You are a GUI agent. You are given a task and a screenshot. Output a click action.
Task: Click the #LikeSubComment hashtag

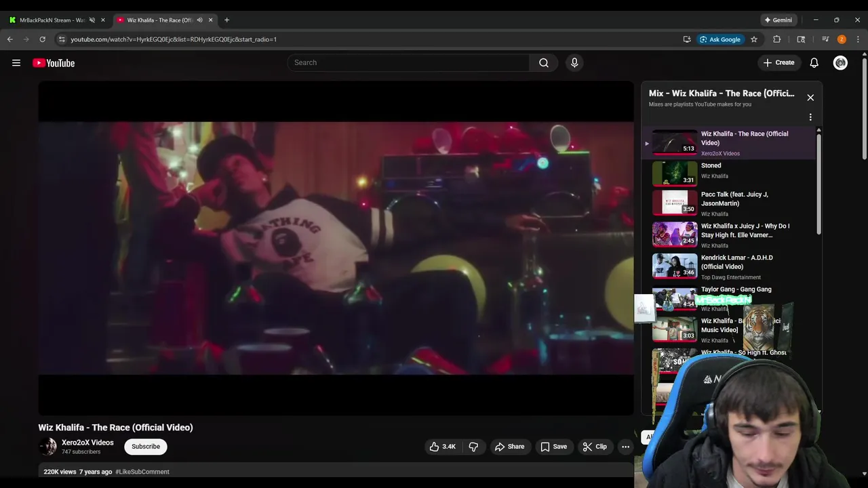[142, 472]
